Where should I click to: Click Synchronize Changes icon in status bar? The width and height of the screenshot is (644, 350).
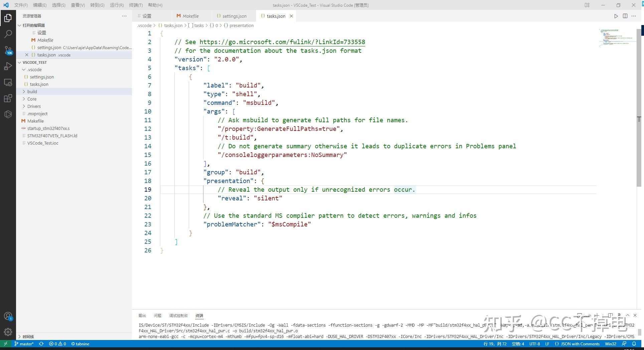coord(41,344)
